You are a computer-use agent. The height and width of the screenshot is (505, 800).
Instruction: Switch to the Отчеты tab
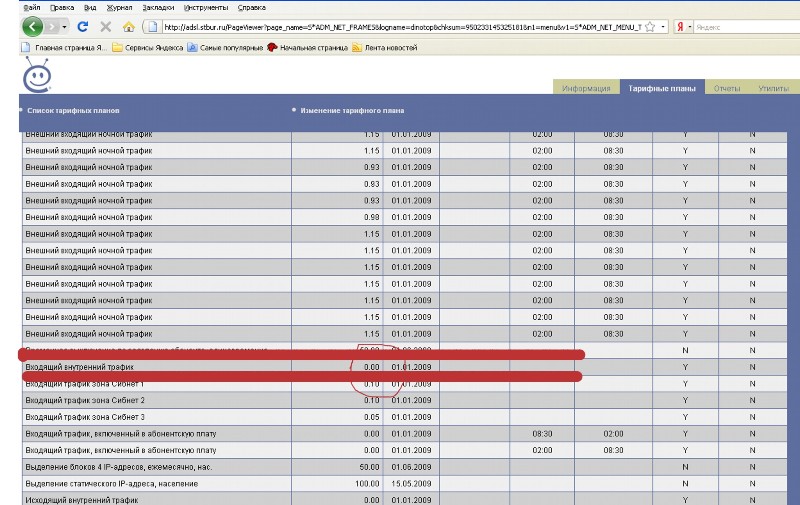click(727, 89)
